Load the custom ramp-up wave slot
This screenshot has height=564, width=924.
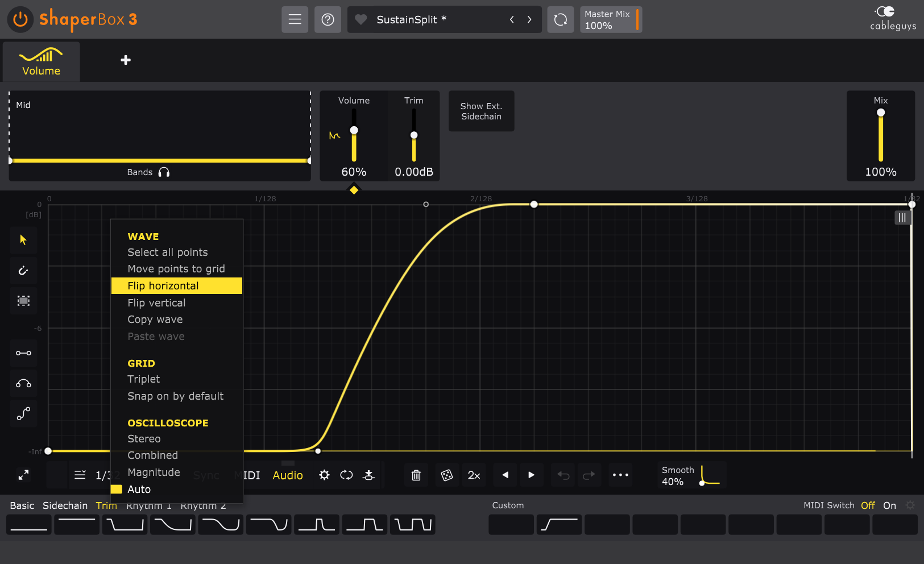click(x=559, y=524)
